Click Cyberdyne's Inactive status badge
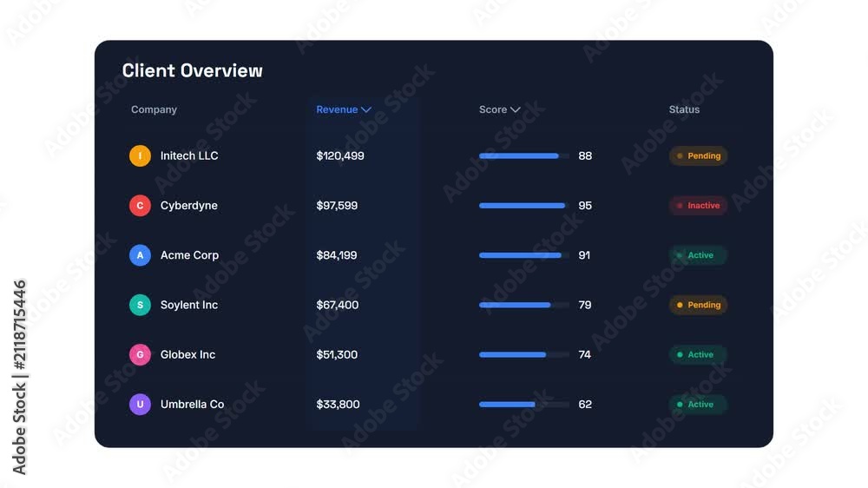This screenshot has width=868, height=488. pos(698,206)
